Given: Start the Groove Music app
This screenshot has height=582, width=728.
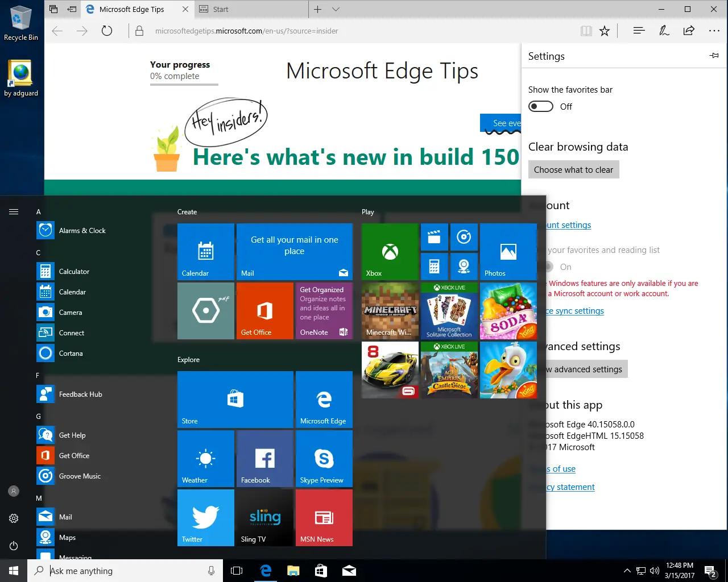Looking at the screenshot, I should pos(80,476).
